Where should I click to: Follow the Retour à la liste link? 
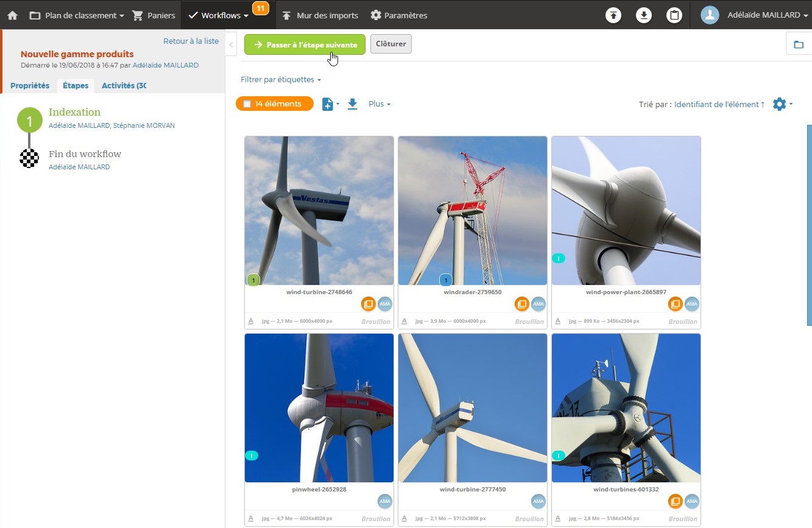(191, 41)
